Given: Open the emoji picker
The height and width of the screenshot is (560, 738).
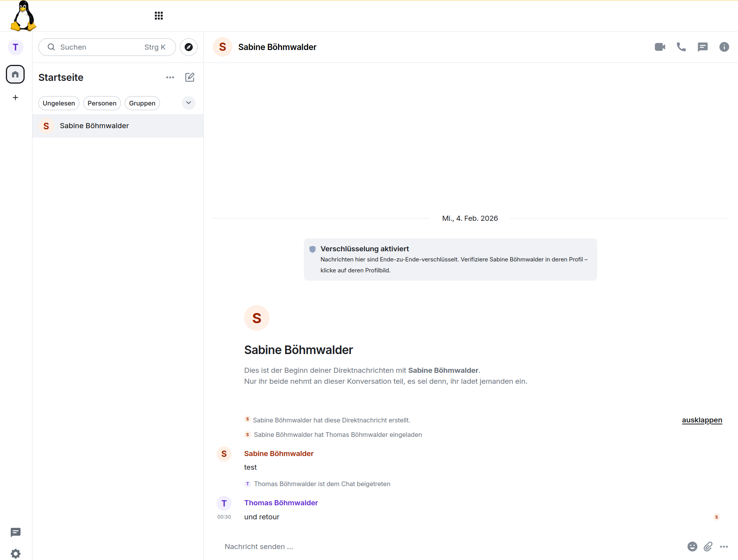Looking at the screenshot, I should tap(692, 546).
